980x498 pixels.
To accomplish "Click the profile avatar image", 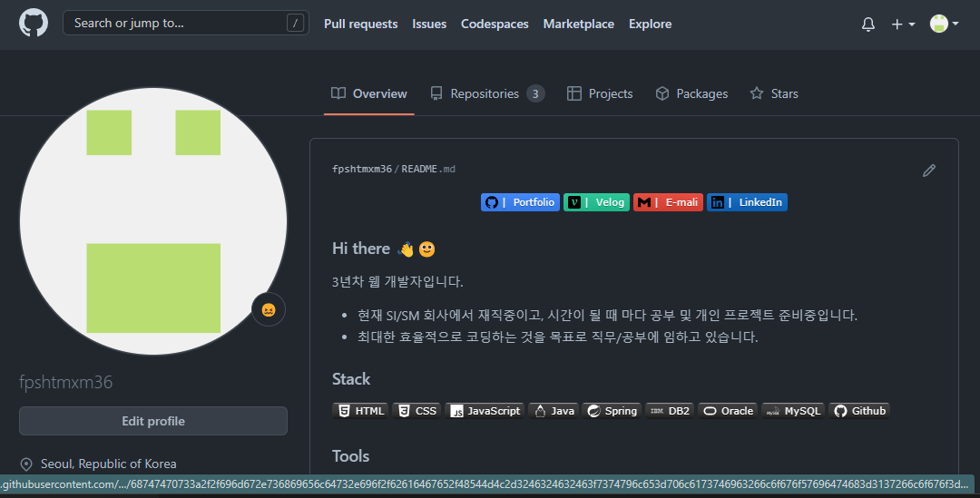I will pyautogui.click(x=153, y=221).
